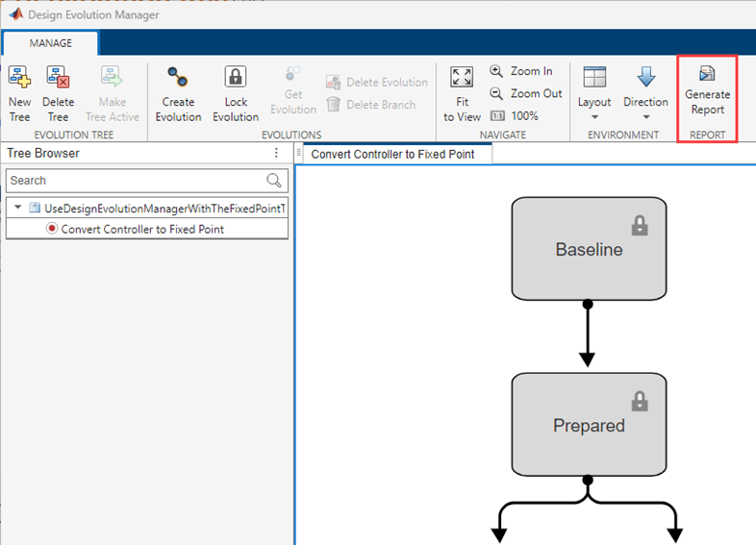Click the search magnifier in Tree Browser

coord(274,180)
